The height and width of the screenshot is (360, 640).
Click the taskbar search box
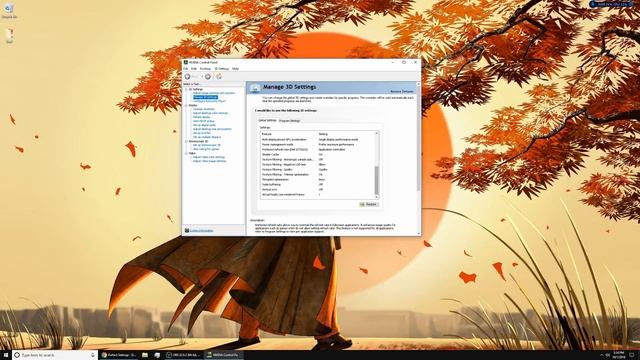pos(55,355)
